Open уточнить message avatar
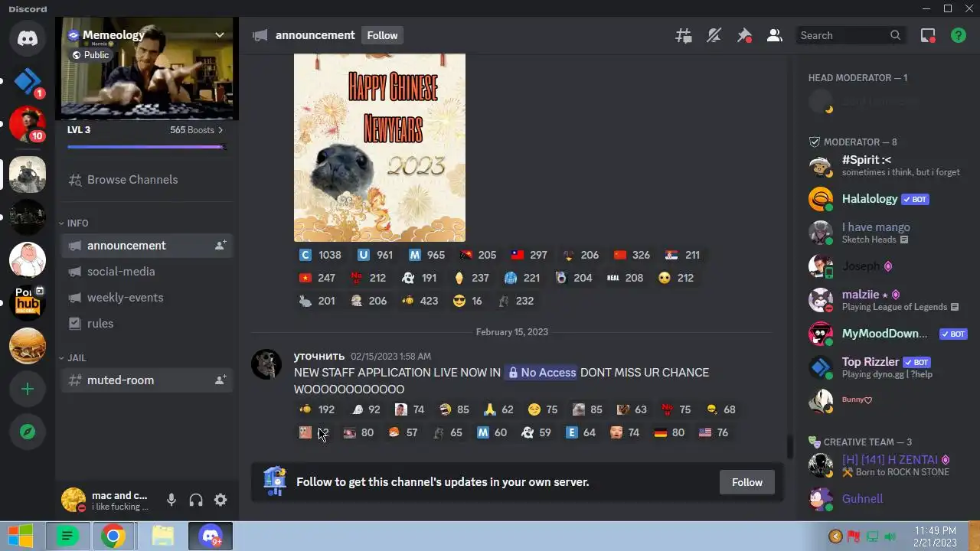Image resolution: width=980 pixels, height=551 pixels. tap(266, 364)
